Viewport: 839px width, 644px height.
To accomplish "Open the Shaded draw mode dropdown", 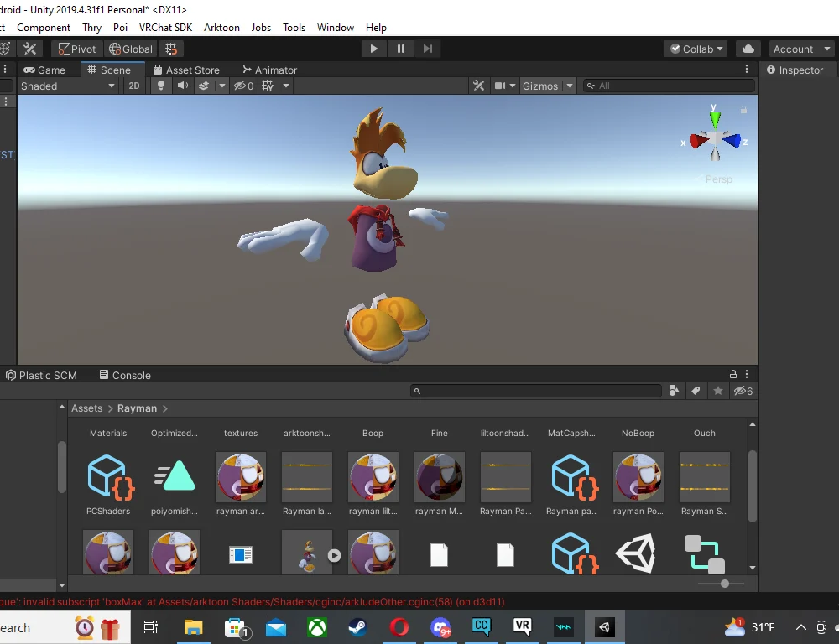I will pos(67,85).
